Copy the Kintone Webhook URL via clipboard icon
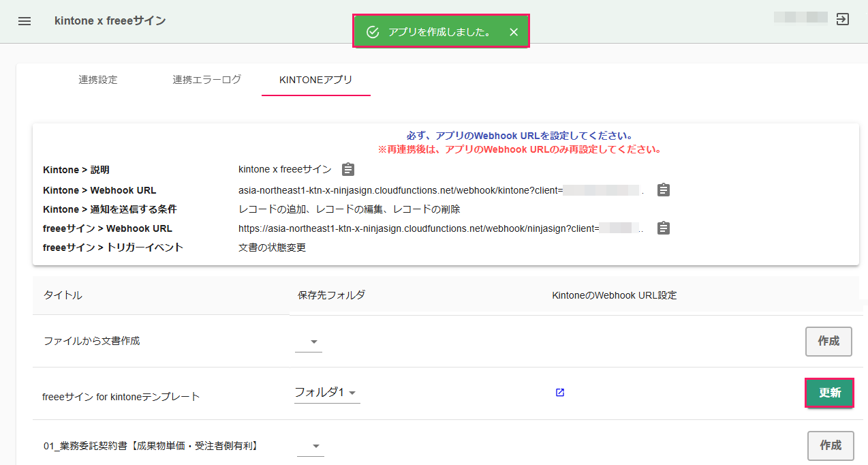Image resolution: width=868 pixels, height=465 pixels. point(664,190)
